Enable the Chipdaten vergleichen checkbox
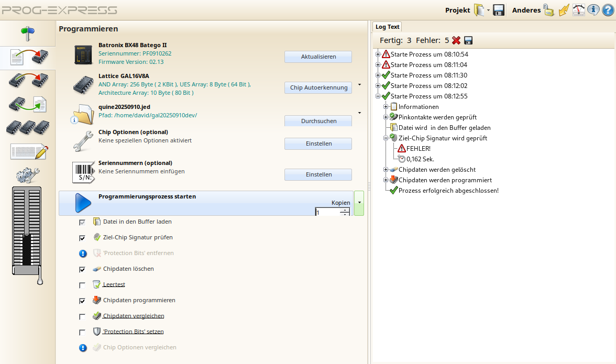Viewport: 616px width, 364px height. (x=82, y=317)
